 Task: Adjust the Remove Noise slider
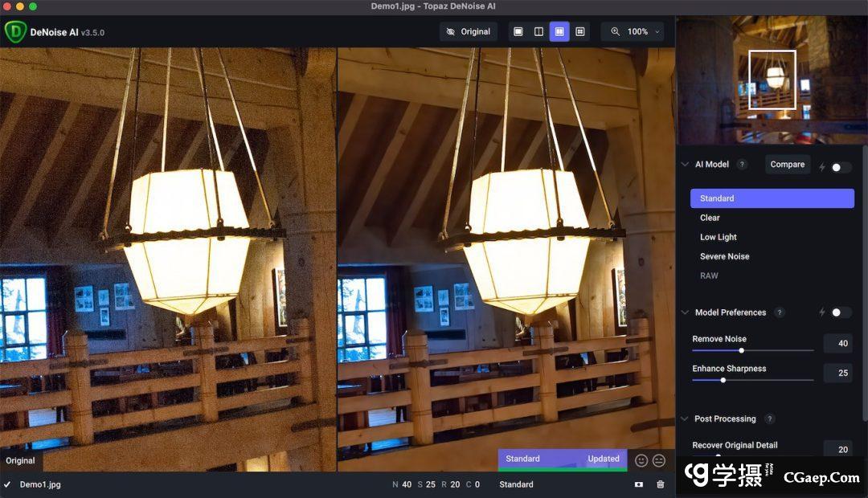coord(741,350)
